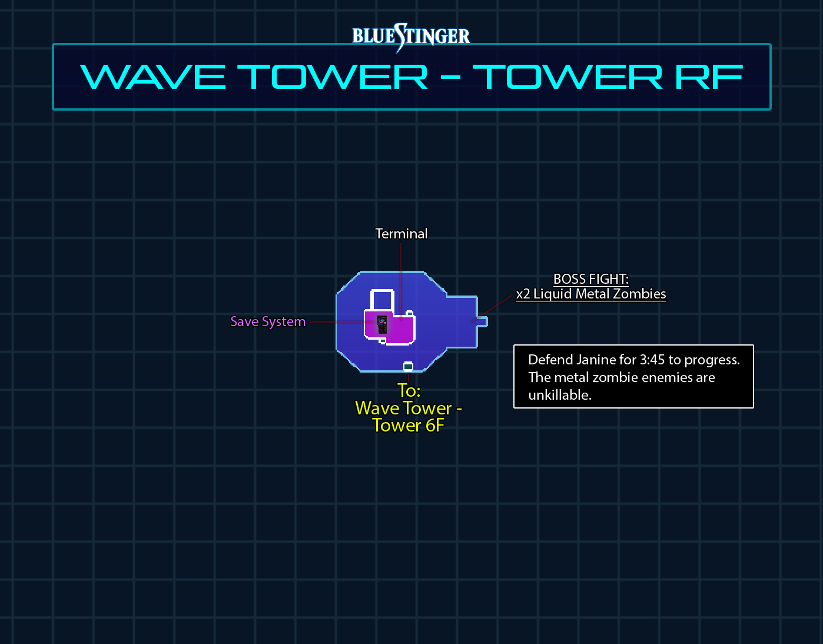
Task: Click the 'BOSS FIGHT:' heading
Action: click(591, 279)
